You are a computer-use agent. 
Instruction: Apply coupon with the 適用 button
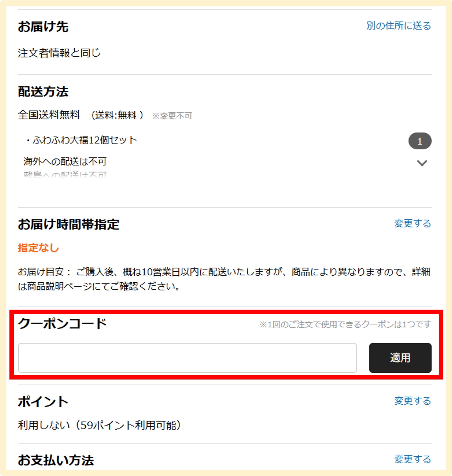tap(400, 358)
